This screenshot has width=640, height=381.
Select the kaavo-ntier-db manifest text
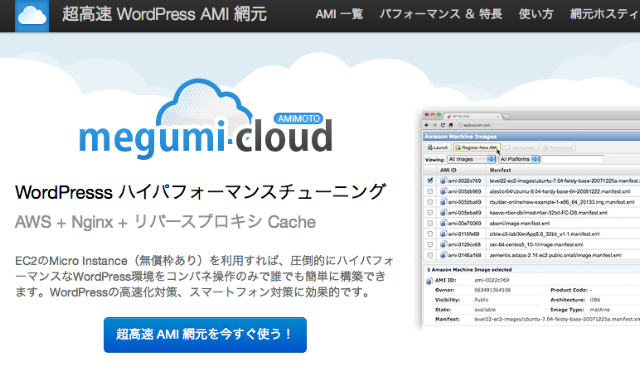[x=549, y=212]
